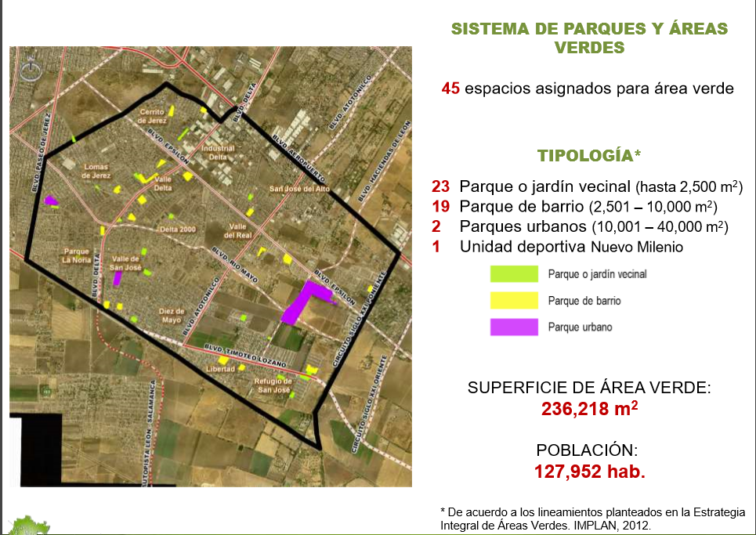Click the 'TIPOLOGÍA*' heading
This screenshot has height=535, width=756.
[x=588, y=155]
